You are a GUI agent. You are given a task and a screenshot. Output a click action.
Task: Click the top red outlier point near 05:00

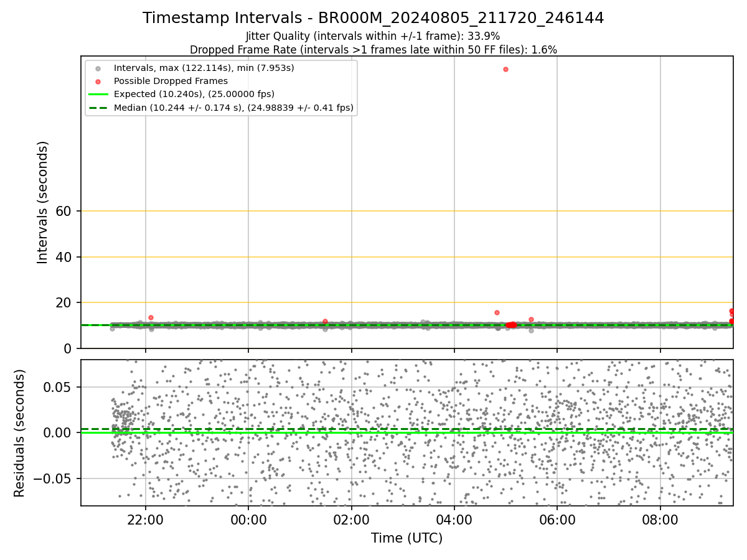click(x=505, y=69)
